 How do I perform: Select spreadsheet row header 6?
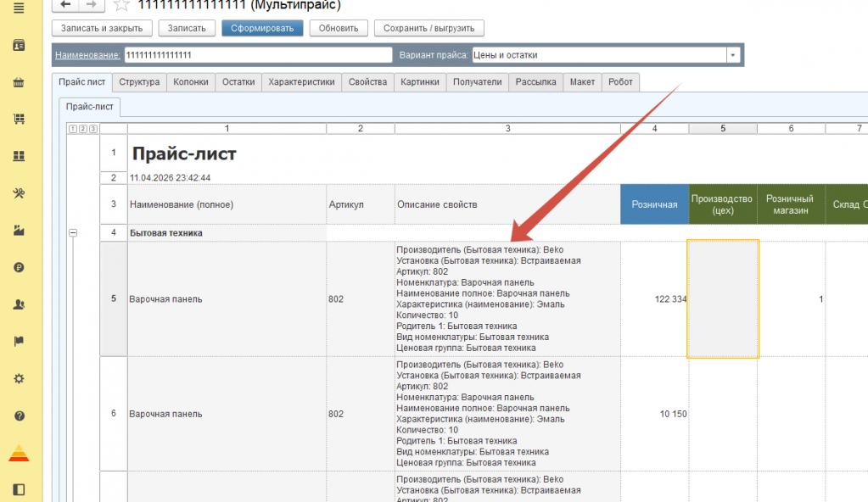point(114,414)
